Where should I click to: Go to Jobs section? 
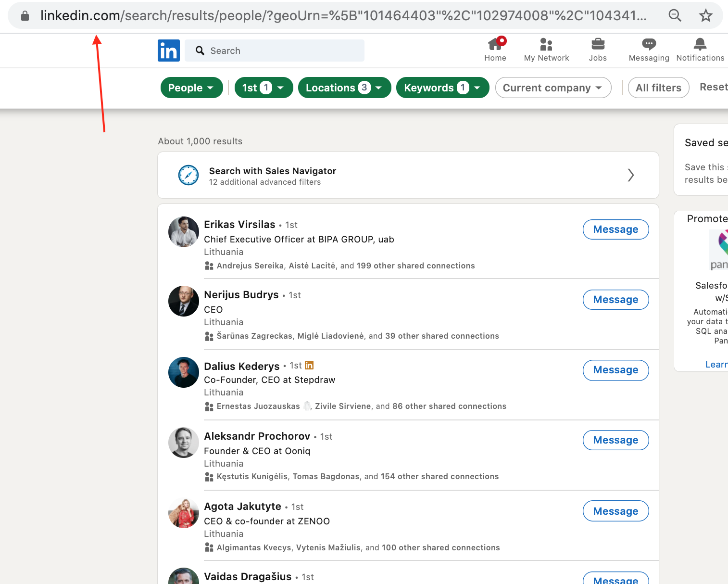point(598,50)
